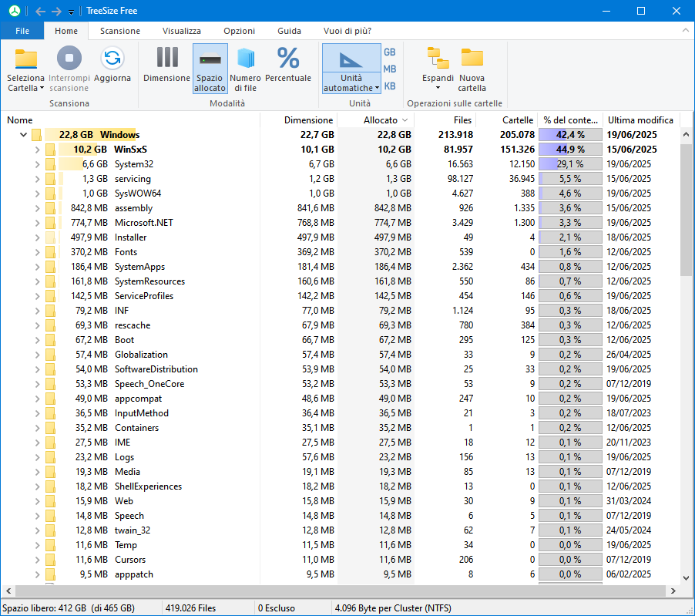The height and width of the screenshot is (616, 695).
Task: Set units to GB
Action: coord(390,52)
